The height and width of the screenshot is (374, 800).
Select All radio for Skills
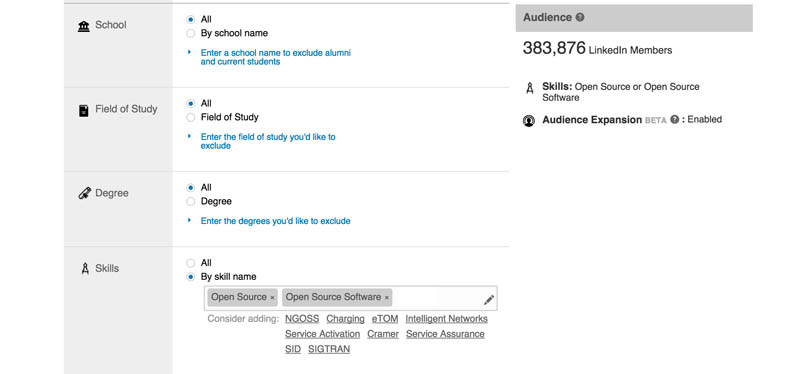click(191, 263)
